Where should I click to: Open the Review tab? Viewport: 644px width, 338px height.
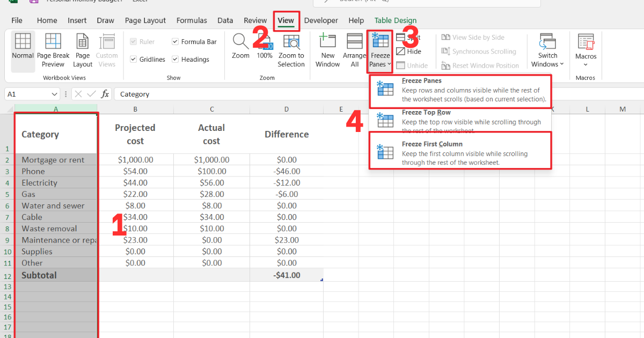coord(255,20)
